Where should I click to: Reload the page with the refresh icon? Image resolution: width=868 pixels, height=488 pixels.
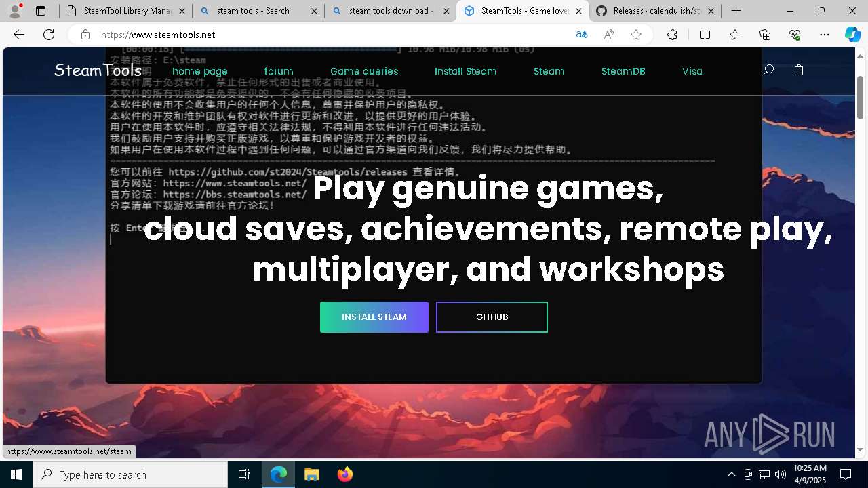pyautogui.click(x=49, y=35)
